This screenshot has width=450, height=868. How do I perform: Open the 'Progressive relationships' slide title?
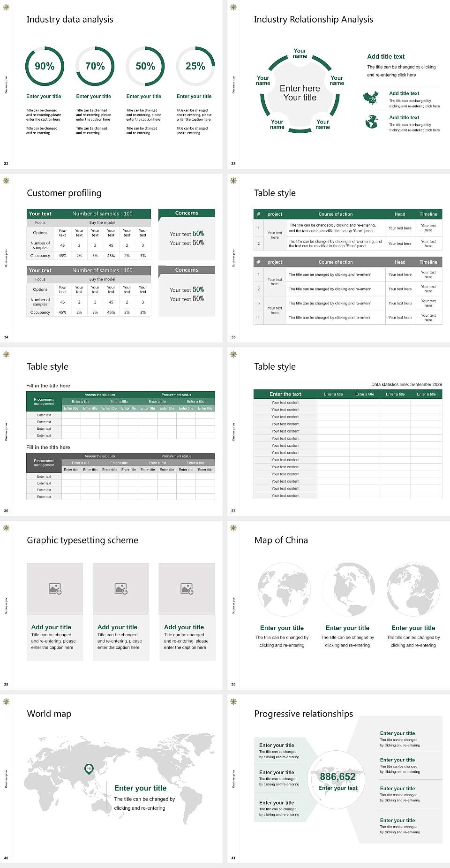[303, 714]
